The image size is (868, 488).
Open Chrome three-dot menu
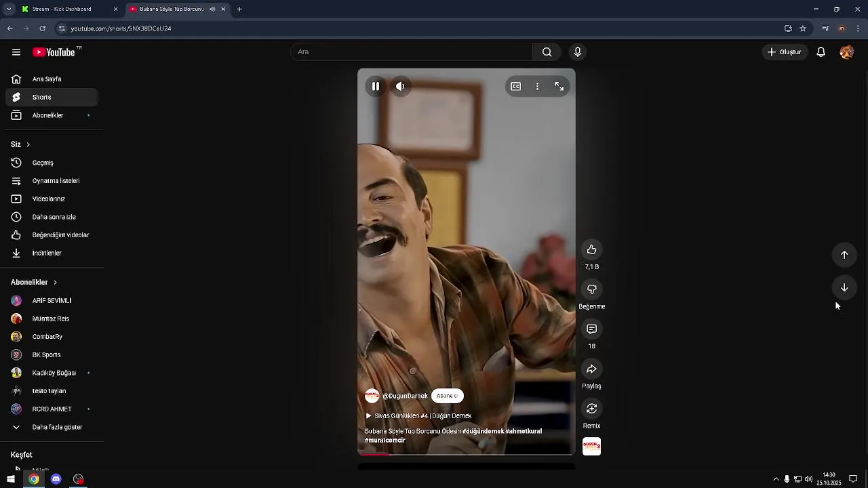(x=859, y=28)
